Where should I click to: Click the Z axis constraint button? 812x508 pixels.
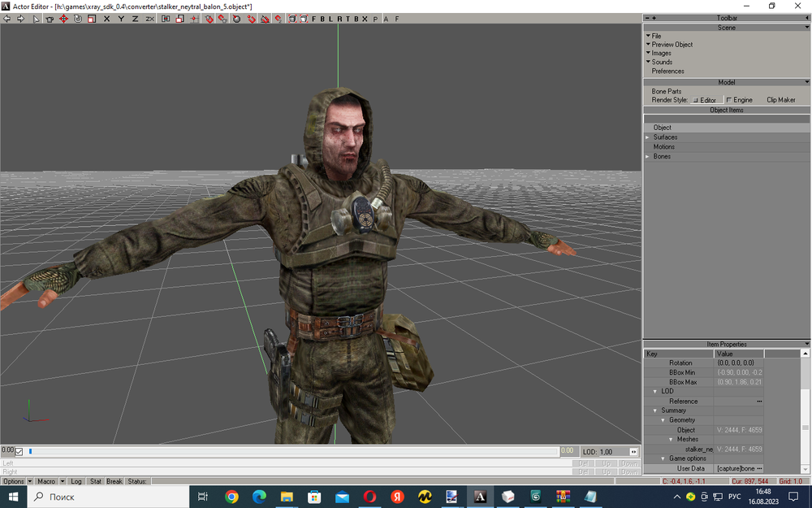(135, 19)
